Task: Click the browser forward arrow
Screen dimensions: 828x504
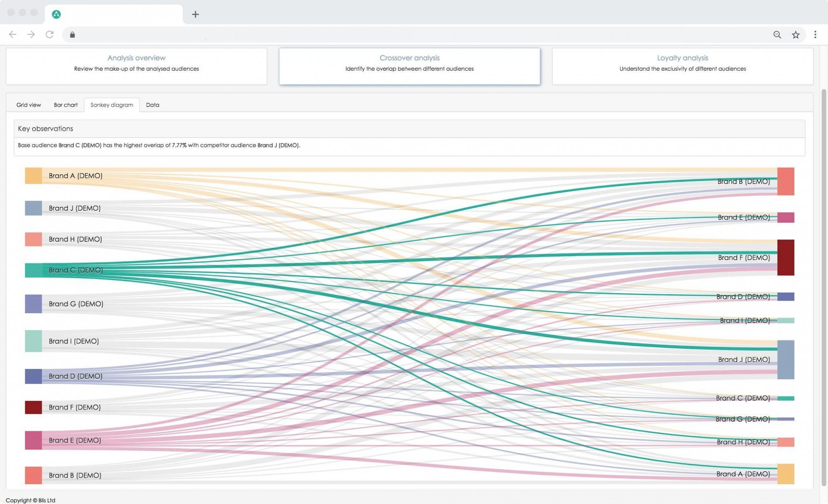Action: pyautogui.click(x=31, y=34)
